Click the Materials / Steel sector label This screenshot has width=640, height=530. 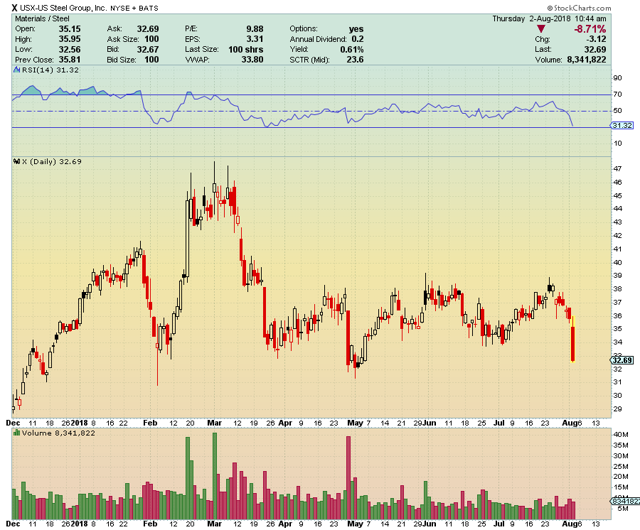coord(42,19)
